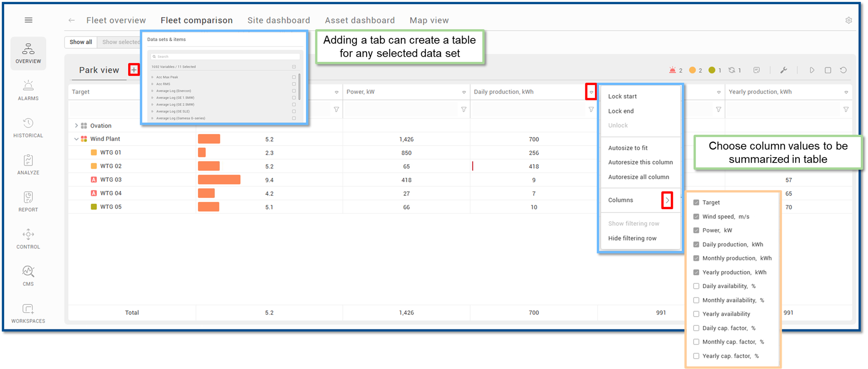Click the refresh cycle counter icon
Screen dimensions: 868x369
tap(731, 70)
